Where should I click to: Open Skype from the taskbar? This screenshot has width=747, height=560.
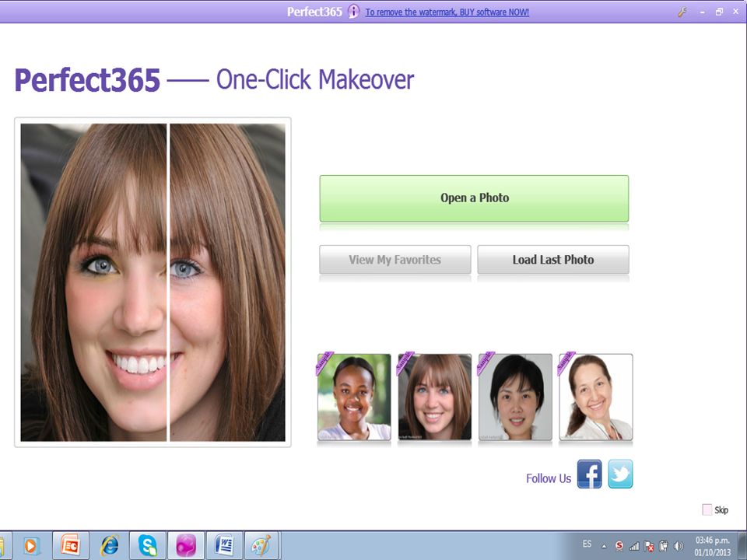(x=148, y=546)
